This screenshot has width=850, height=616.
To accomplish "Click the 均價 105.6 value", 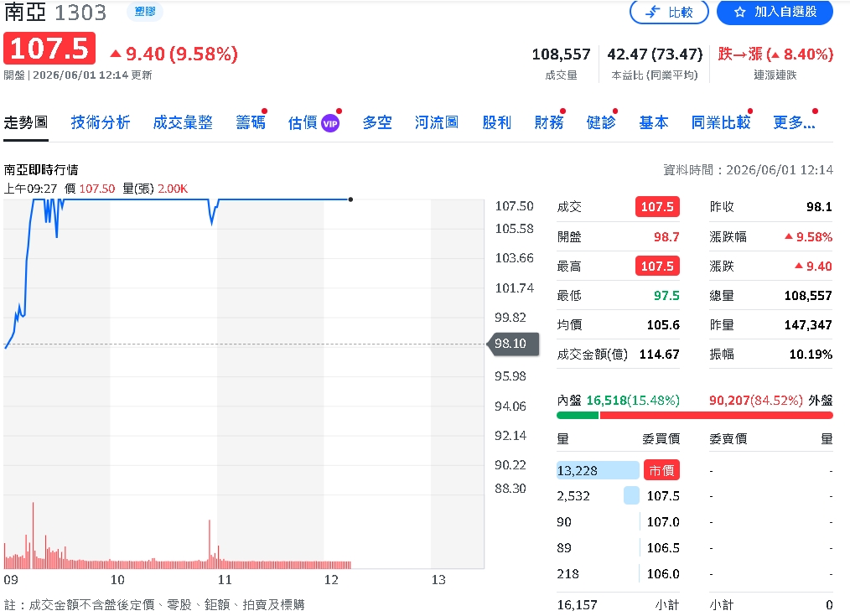I will coord(663,324).
